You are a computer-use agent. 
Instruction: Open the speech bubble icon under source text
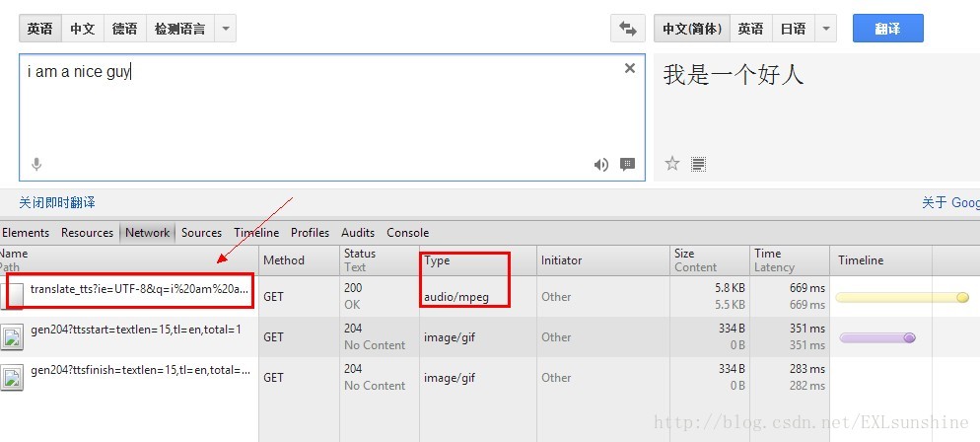[x=627, y=165]
